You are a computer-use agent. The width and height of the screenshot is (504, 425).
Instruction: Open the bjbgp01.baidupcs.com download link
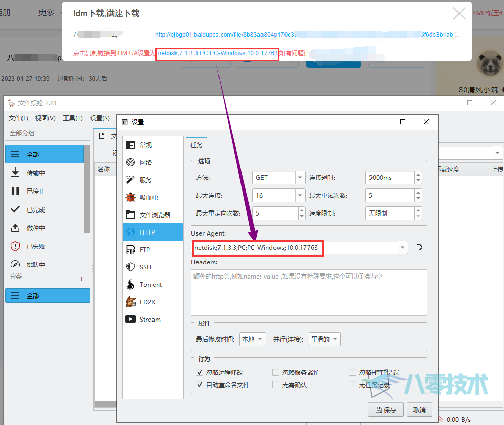[x=306, y=34]
